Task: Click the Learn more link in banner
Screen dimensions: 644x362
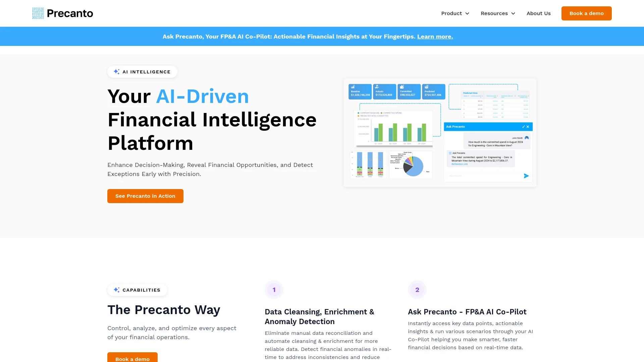Action: (x=435, y=36)
